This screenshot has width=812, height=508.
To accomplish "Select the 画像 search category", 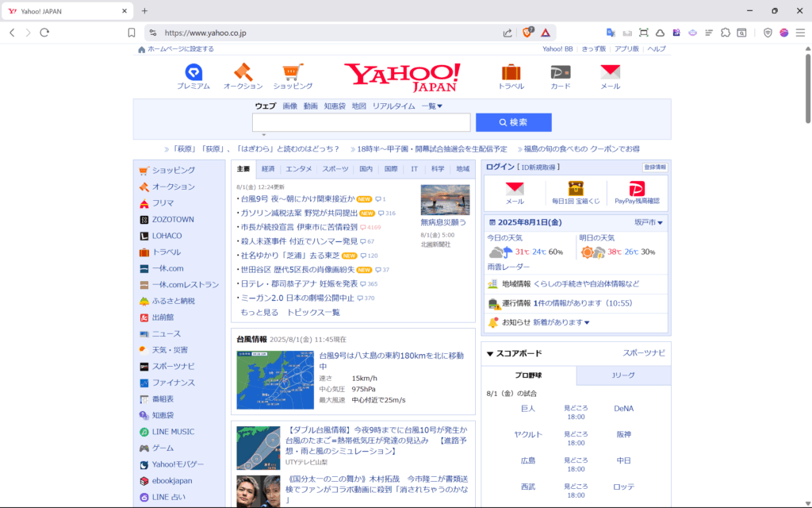I will click(290, 106).
